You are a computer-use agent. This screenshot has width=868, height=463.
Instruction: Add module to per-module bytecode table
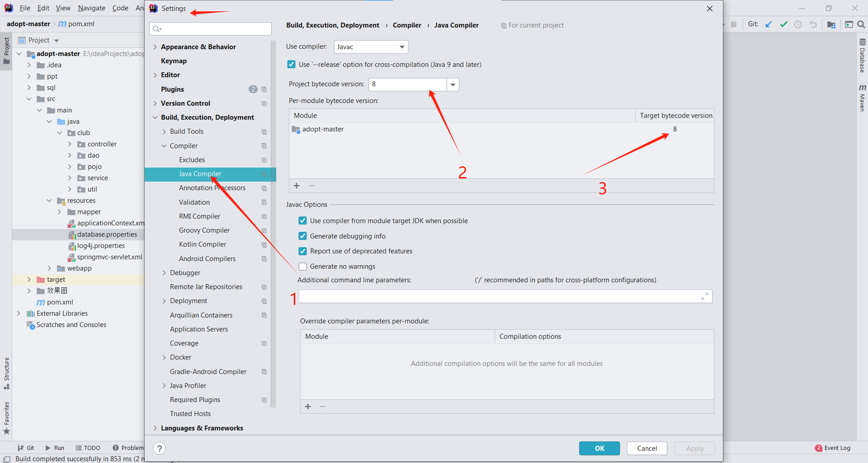(297, 186)
